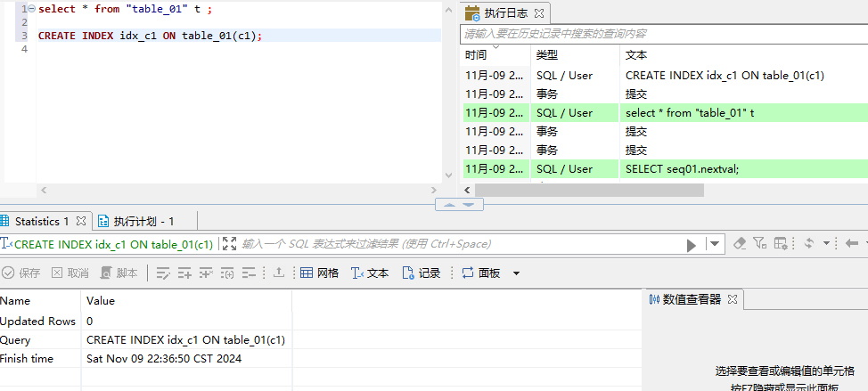This screenshot has height=391, width=868.
Task: Click the export upload arrow icon
Action: tap(278, 273)
